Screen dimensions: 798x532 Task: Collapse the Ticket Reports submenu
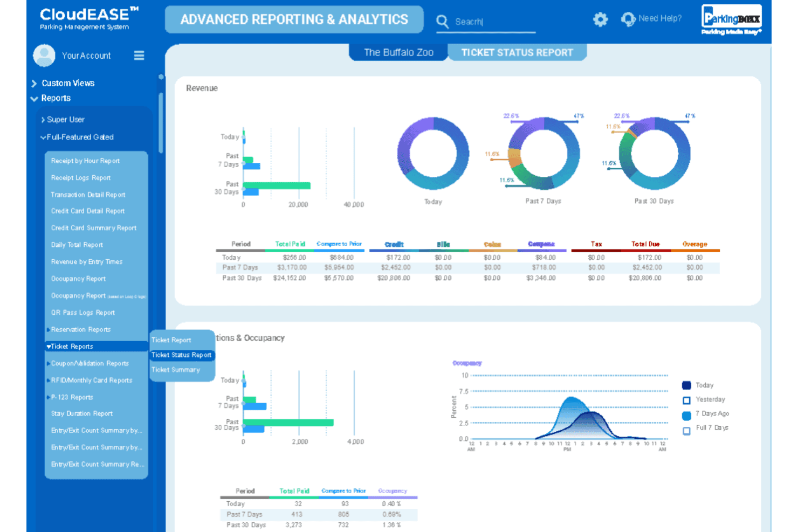pos(49,347)
